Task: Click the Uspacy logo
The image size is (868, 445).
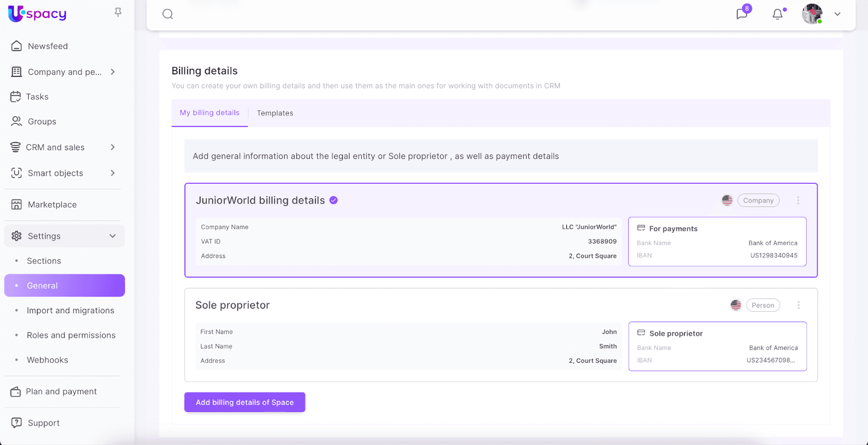Action: (x=37, y=14)
